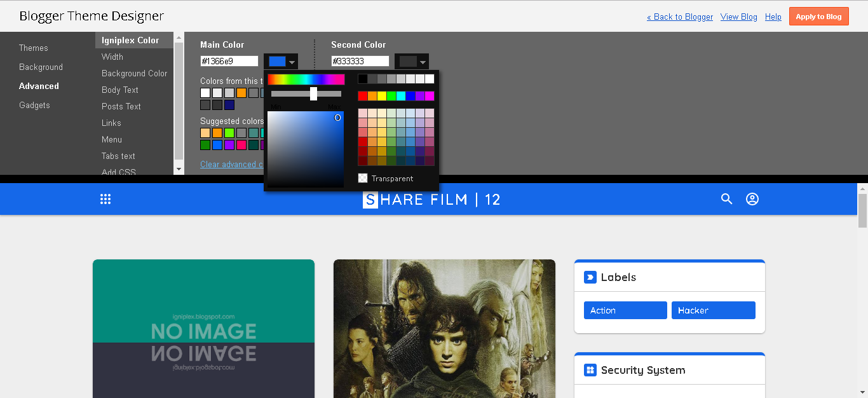Pick the black swatch in grayscale row
This screenshot has height=398, width=868.
tap(363, 79)
